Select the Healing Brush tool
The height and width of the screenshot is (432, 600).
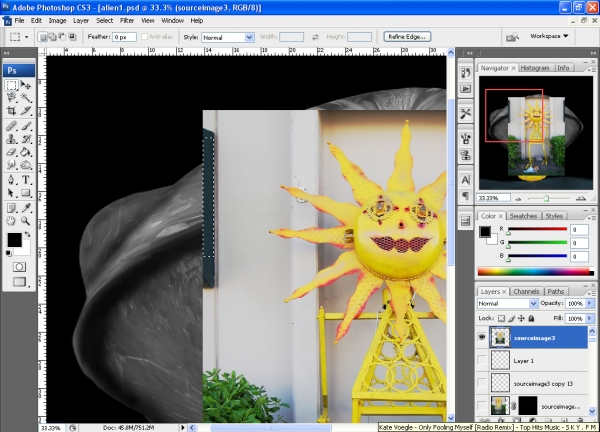[x=11, y=126]
